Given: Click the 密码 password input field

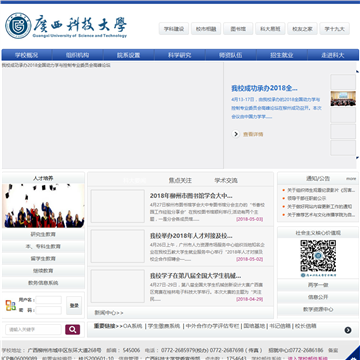Looking at the screenshot, I should (x=49, y=310).
